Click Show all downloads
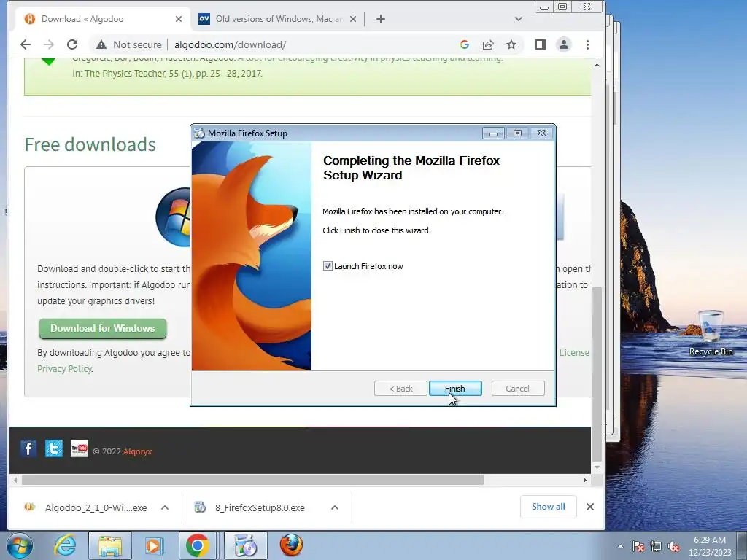The width and height of the screenshot is (747, 560). 549,507
